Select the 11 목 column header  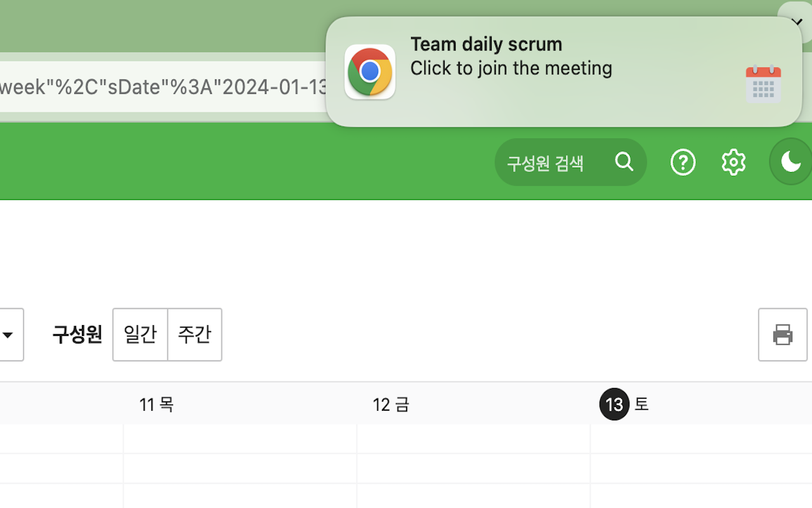pyautogui.click(x=156, y=404)
